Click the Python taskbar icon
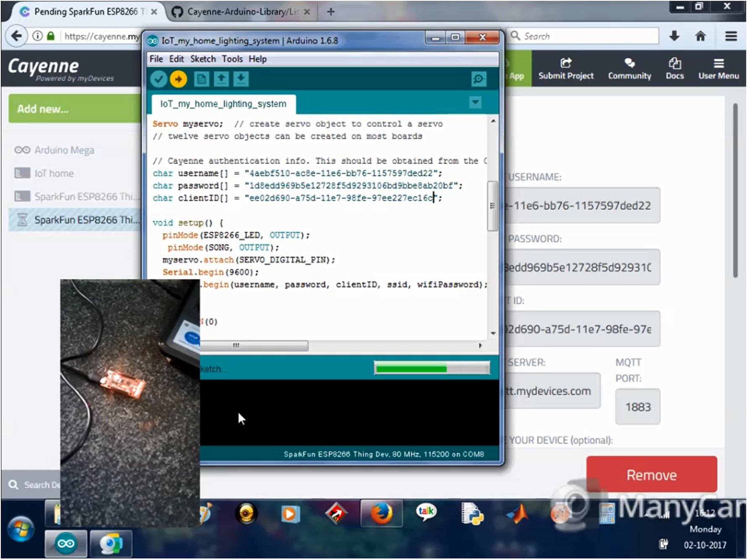 (472, 513)
